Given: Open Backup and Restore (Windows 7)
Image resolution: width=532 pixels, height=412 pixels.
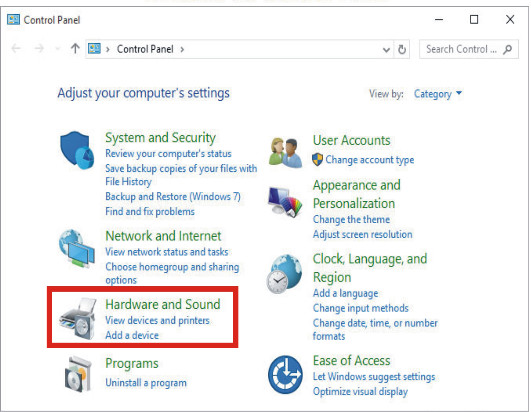Looking at the screenshot, I should tap(173, 197).
